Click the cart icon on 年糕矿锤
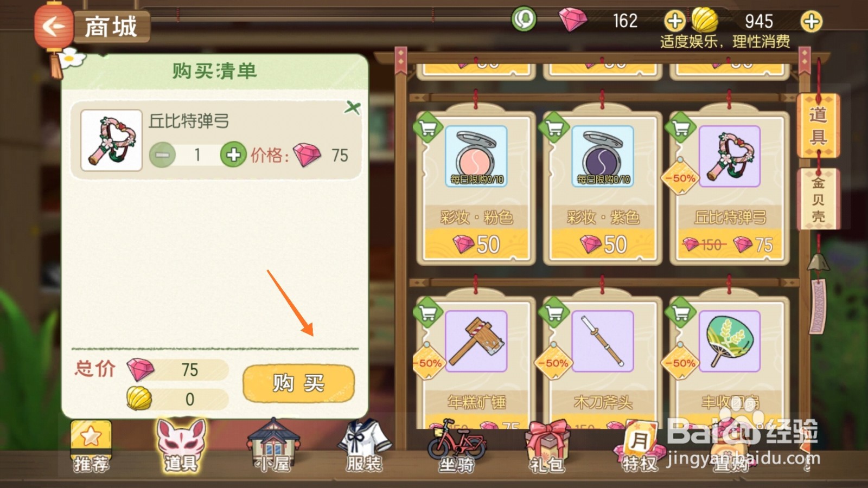Image resolution: width=868 pixels, height=488 pixels. coord(428,312)
